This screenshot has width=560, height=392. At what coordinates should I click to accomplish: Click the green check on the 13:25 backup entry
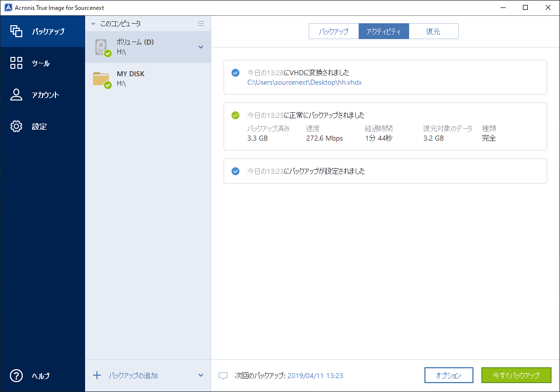[x=235, y=115]
